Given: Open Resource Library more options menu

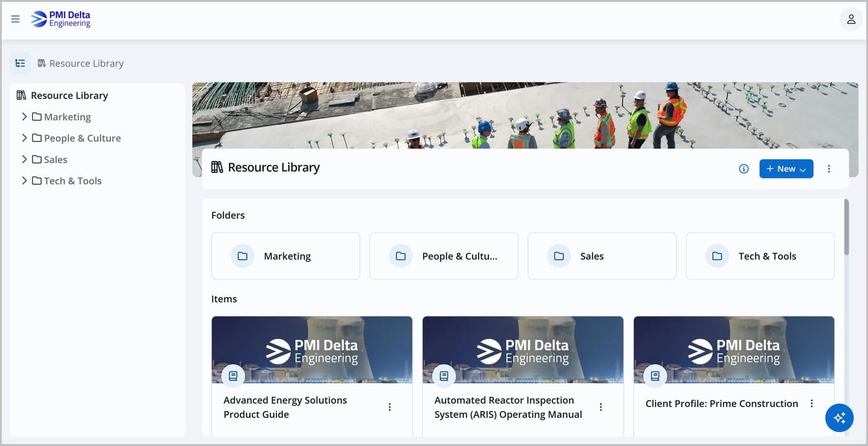Looking at the screenshot, I should click(829, 169).
